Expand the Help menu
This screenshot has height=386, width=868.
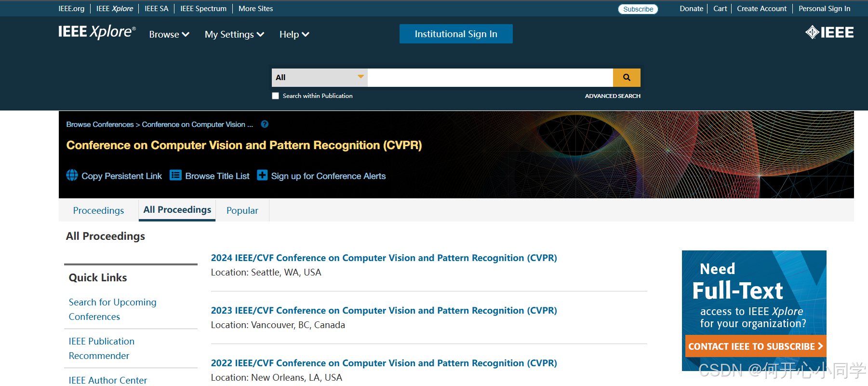tap(294, 34)
